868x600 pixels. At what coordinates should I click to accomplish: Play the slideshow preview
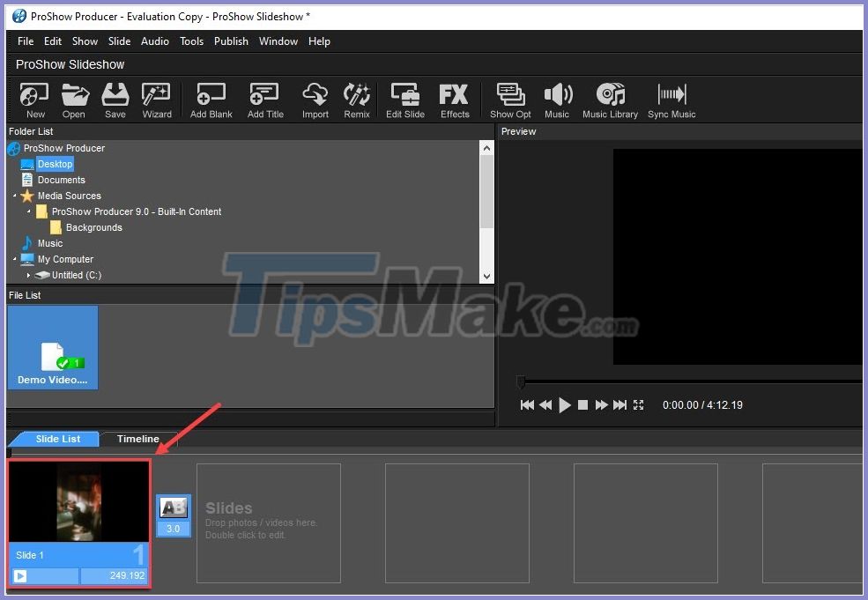click(564, 404)
